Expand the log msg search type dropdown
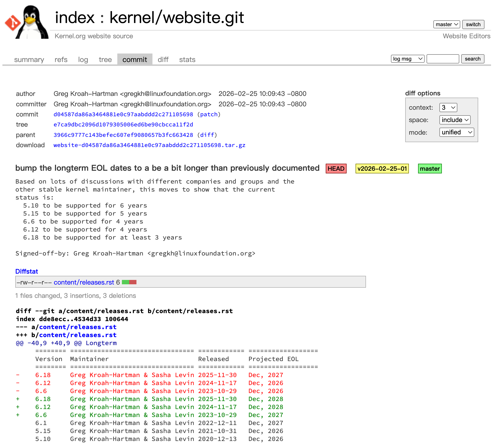The height and width of the screenshot is (448, 492). (x=408, y=59)
